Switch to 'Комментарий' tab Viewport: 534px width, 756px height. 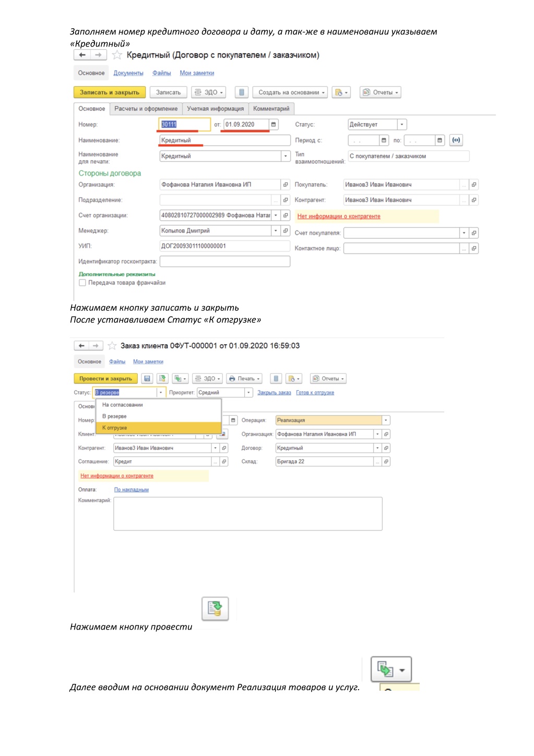pyautogui.click(x=271, y=109)
